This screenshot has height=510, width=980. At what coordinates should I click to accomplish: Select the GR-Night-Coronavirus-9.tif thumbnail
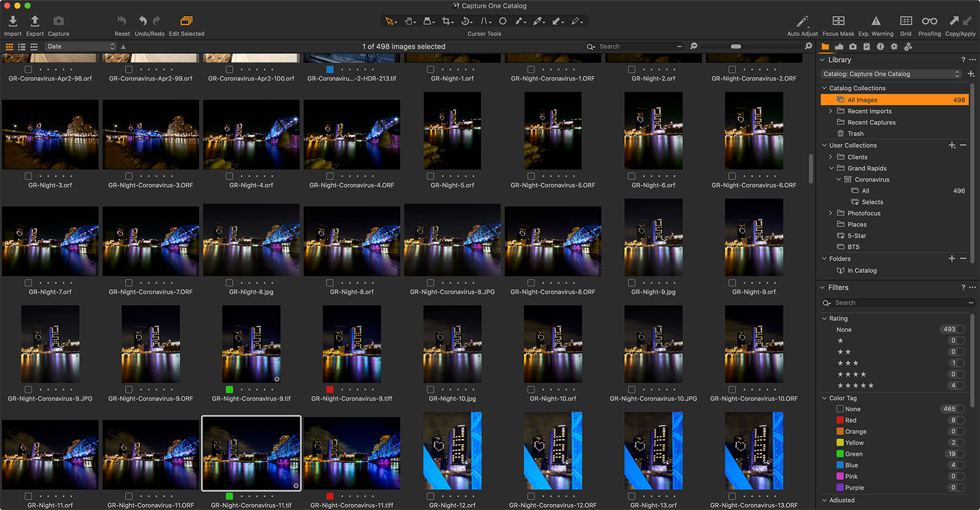point(251,344)
